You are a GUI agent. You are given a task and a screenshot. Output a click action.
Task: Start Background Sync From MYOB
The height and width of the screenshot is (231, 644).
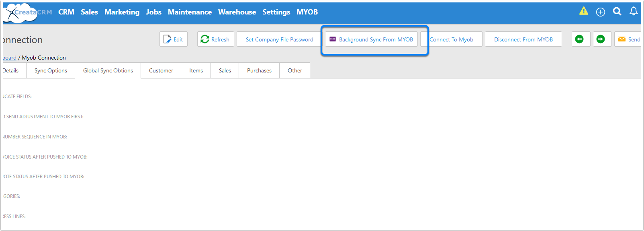pyautogui.click(x=371, y=39)
